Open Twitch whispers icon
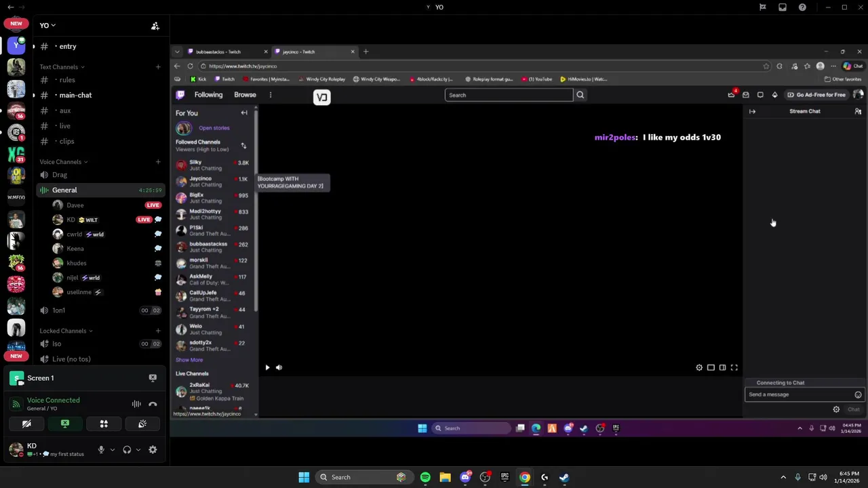The height and width of the screenshot is (488, 868). [x=760, y=95]
